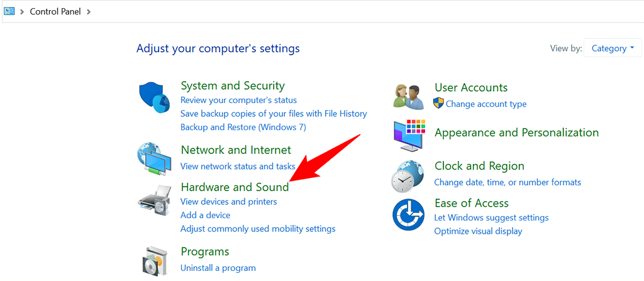
Task: Click the Programs disc box icon
Action: (154, 260)
